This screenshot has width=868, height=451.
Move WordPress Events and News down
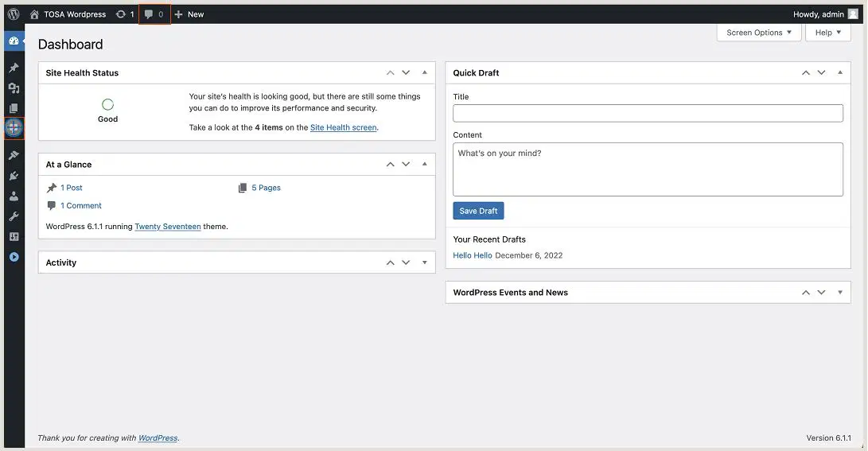pyautogui.click(x=822, y=292)
